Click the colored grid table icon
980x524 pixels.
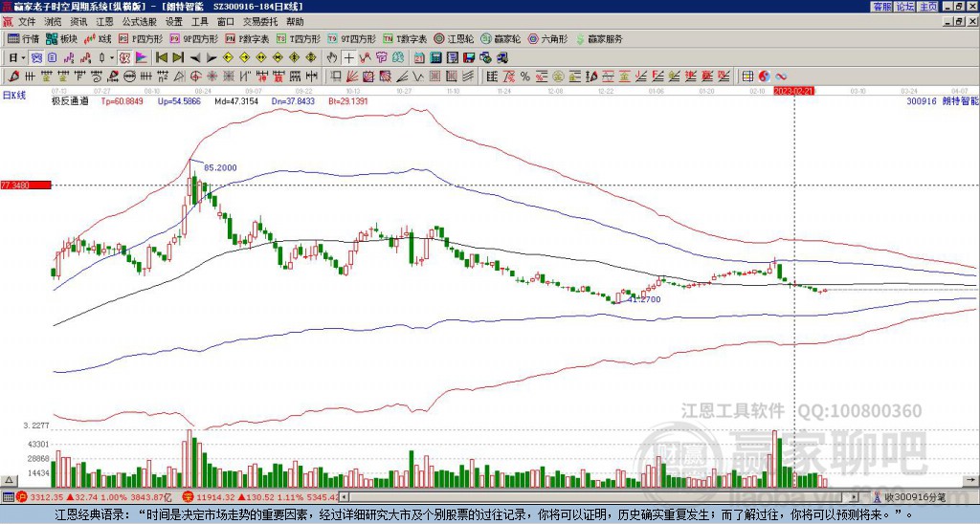pyautogui.click(x=747, y=76)
